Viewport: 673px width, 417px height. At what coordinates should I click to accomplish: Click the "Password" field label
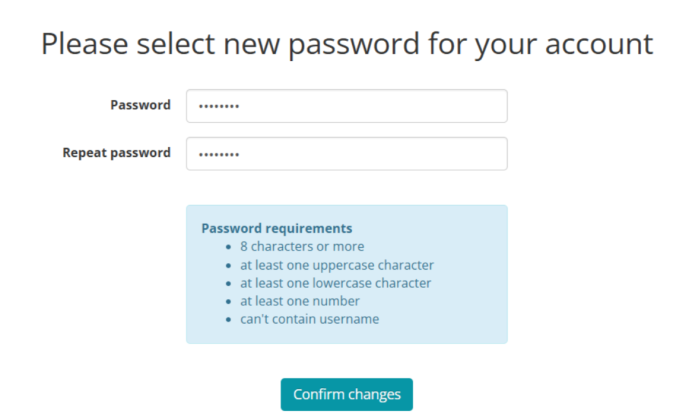click(140, 105)
